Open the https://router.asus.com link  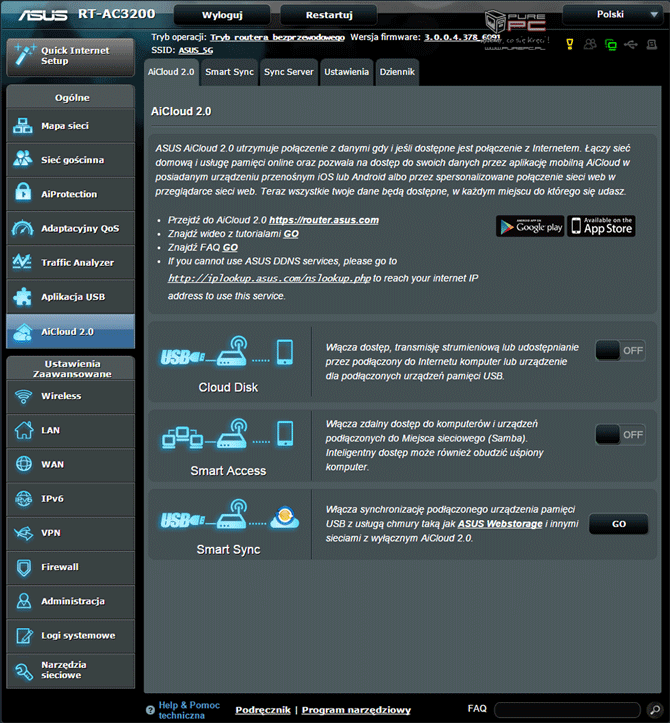tap(324, 220)
